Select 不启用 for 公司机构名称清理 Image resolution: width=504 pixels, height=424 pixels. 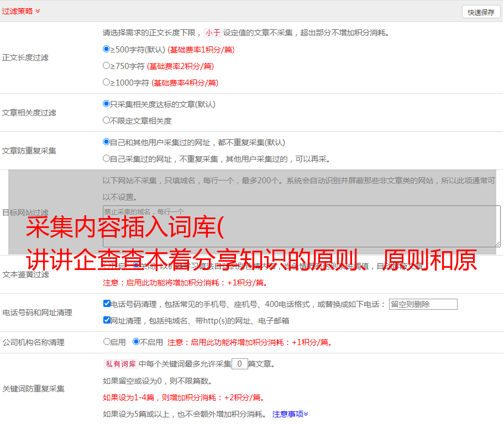136,342
